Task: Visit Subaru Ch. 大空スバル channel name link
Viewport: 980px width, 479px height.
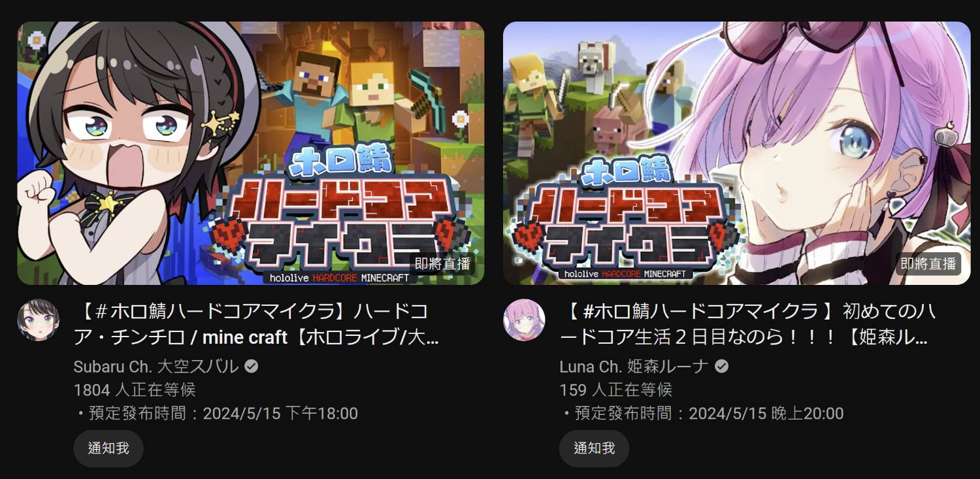Action: [156, 367]
